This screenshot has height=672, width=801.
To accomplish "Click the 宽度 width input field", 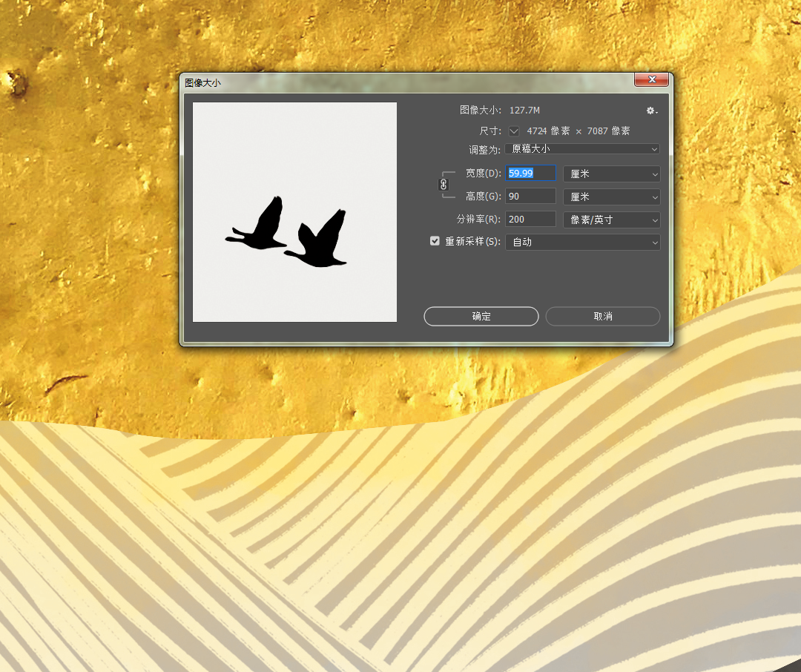I will (531, 174).
